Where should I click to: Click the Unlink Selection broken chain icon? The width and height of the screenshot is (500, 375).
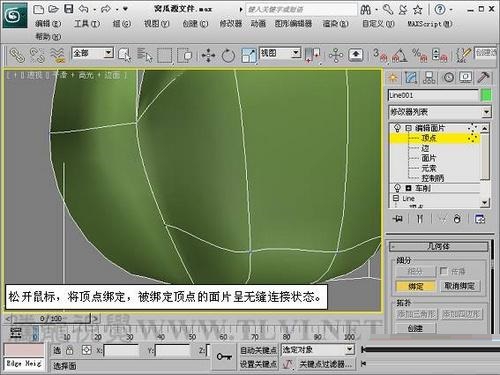tap(37, 55)
